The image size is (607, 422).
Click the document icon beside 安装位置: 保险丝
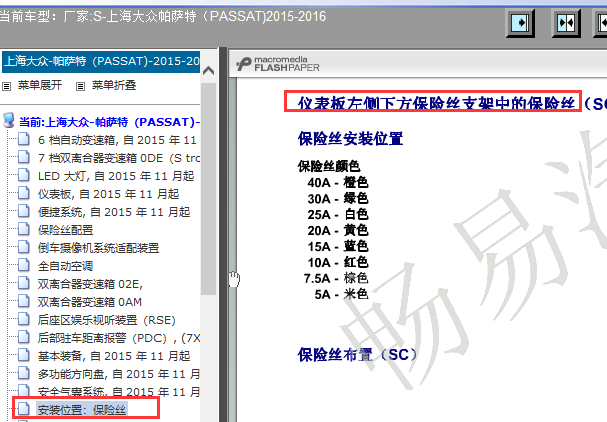(24, 409)
